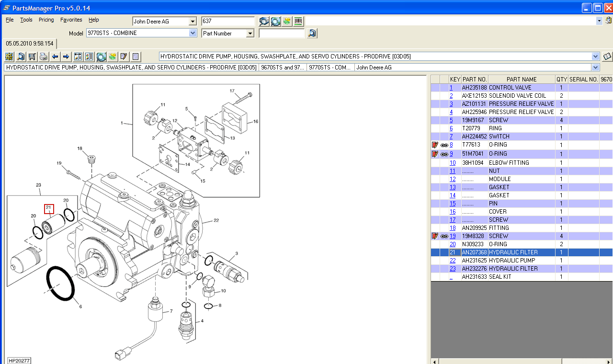Click the empty Part Number search field
Screen dimensions: 613x364
point(282,33)
